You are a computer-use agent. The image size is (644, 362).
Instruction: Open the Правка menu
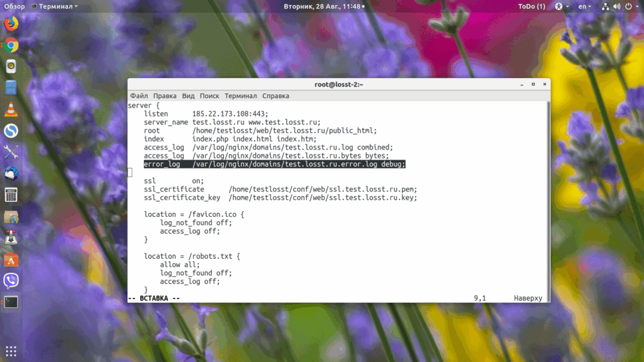point(165,96)
